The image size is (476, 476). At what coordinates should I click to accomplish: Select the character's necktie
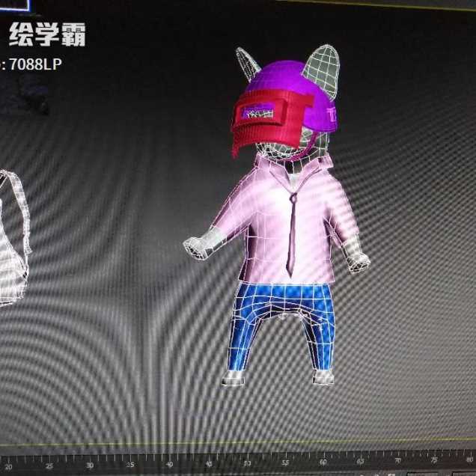tap(292, 234)
